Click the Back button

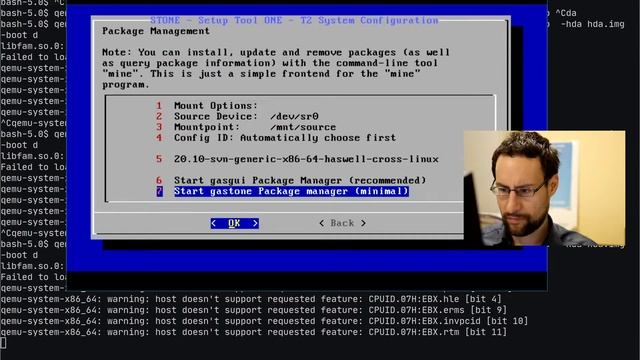342,223
